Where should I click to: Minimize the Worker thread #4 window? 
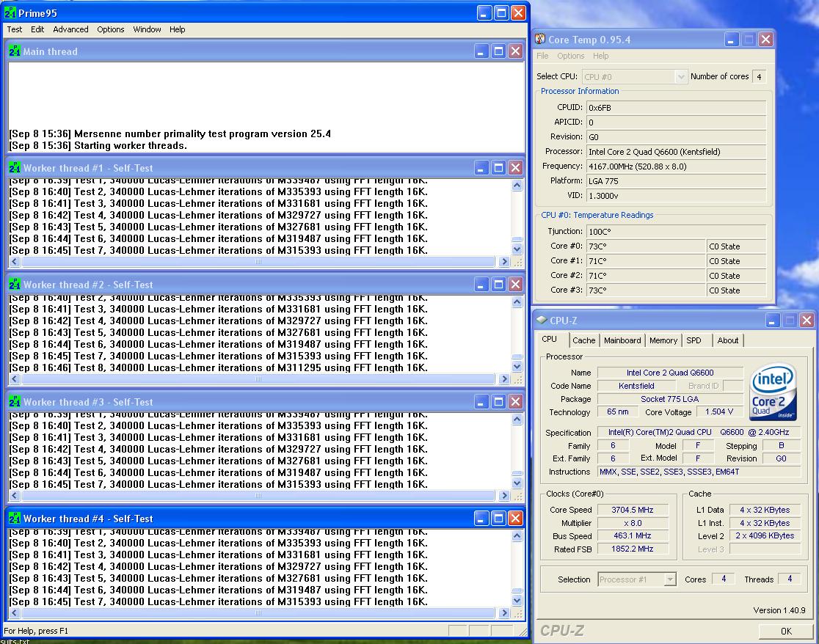click(481, 519)
